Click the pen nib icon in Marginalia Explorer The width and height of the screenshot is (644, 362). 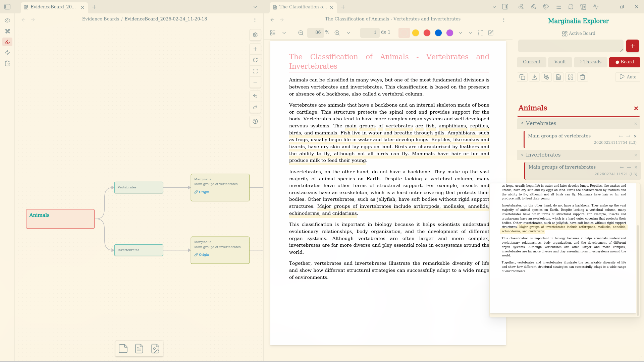coord(546,77)
